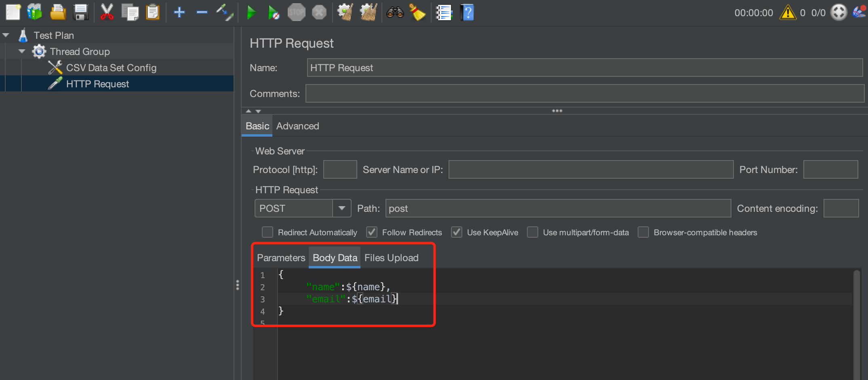Collapse the Test Plan tree node
Image resolution: width=868 pixels, height=380 pixels.
pos(6,35)
